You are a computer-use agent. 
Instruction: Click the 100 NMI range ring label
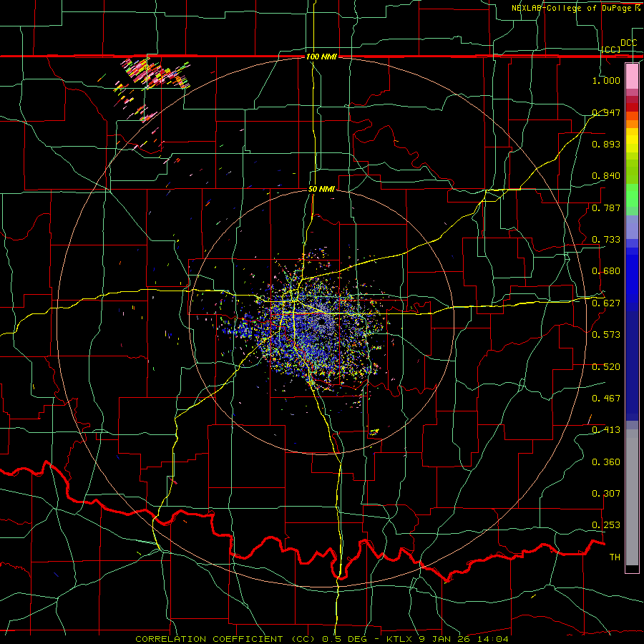pyautogui.click(x=321, y=57)
